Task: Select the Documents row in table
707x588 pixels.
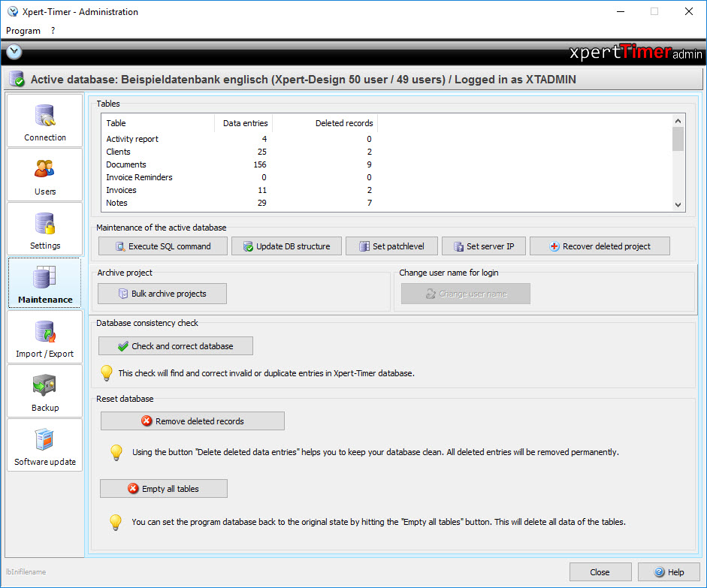Action: pyautogui.click(x=126, y=164)
